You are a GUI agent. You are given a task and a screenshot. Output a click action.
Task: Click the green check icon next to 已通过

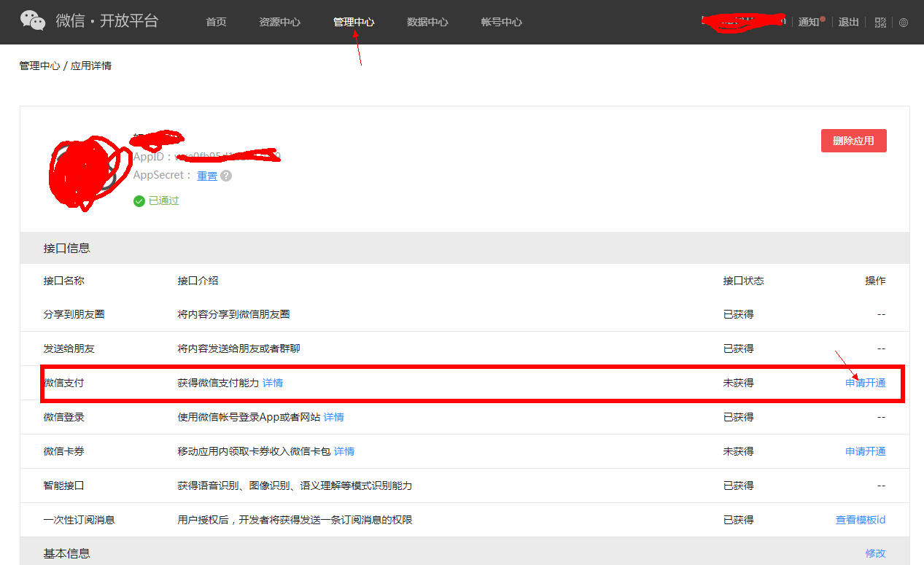[x=139, y=201]
